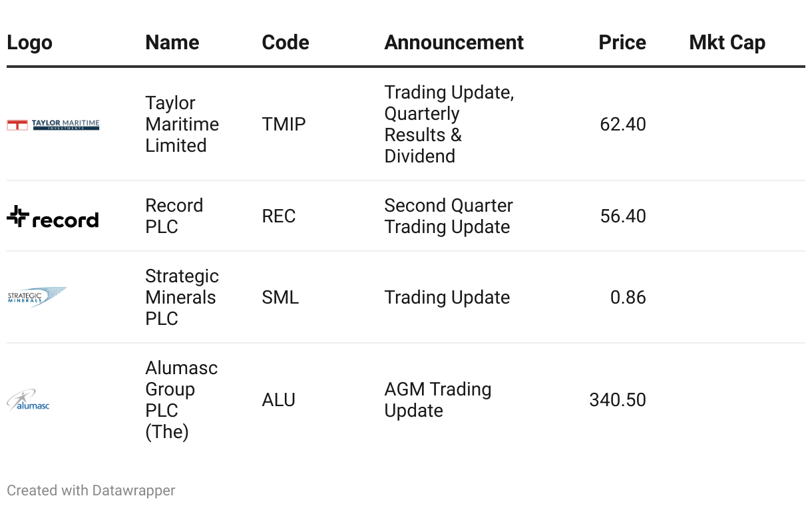Click the Mkt Cap column header

[727, 43]
